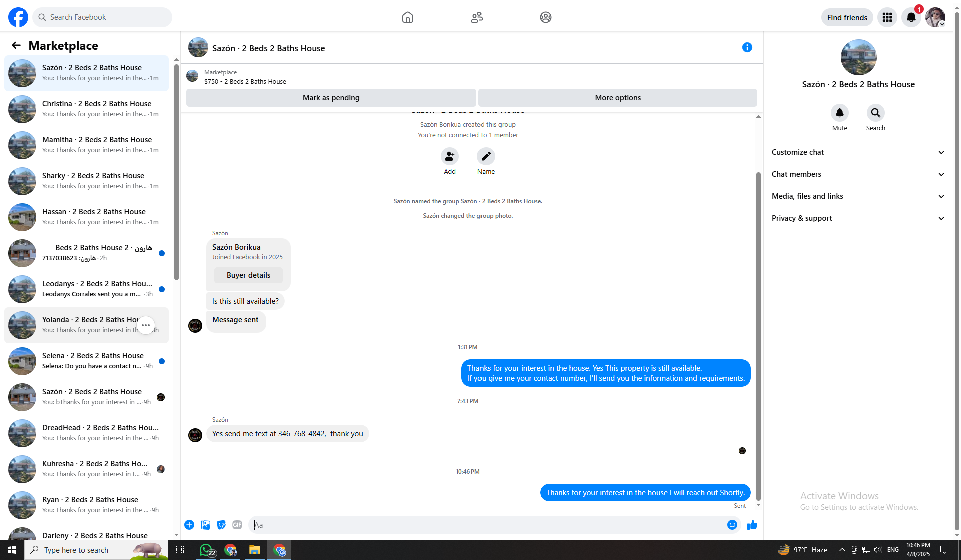Viewport: 961px width, 560px height.
Task: Open the emoji picker
Action: 732,525
